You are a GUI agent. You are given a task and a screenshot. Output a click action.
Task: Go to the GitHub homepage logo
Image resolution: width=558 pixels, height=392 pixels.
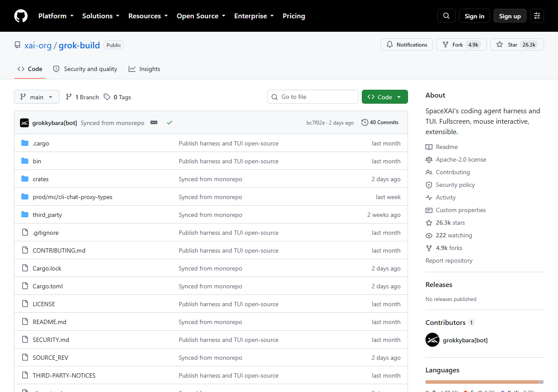tap(21, 16)
